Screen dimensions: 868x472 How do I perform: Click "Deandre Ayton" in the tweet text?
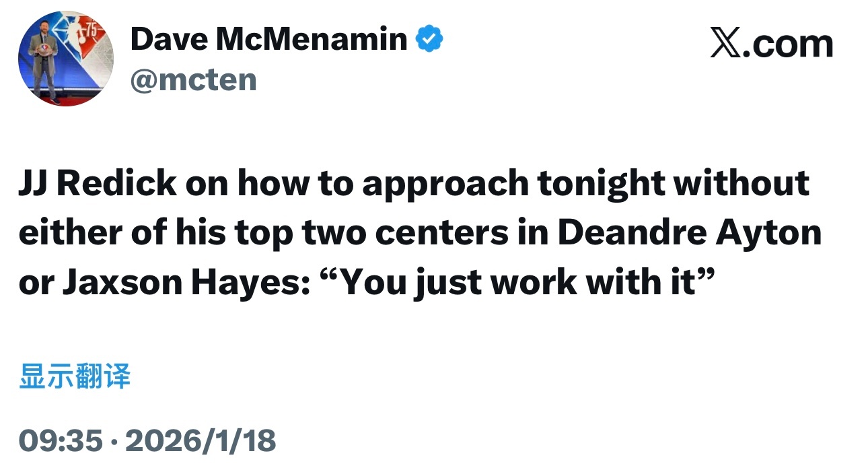[x=690, y=234]
